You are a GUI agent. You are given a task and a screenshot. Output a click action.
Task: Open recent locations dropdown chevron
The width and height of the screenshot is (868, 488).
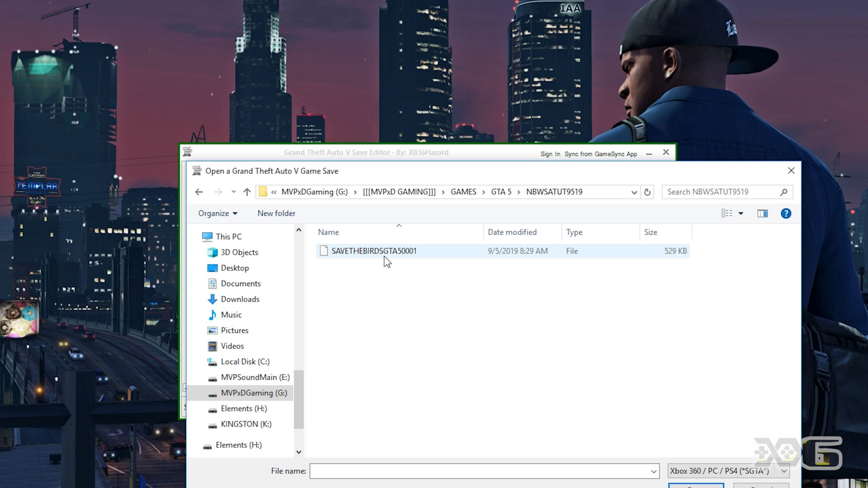click(234, 192)
